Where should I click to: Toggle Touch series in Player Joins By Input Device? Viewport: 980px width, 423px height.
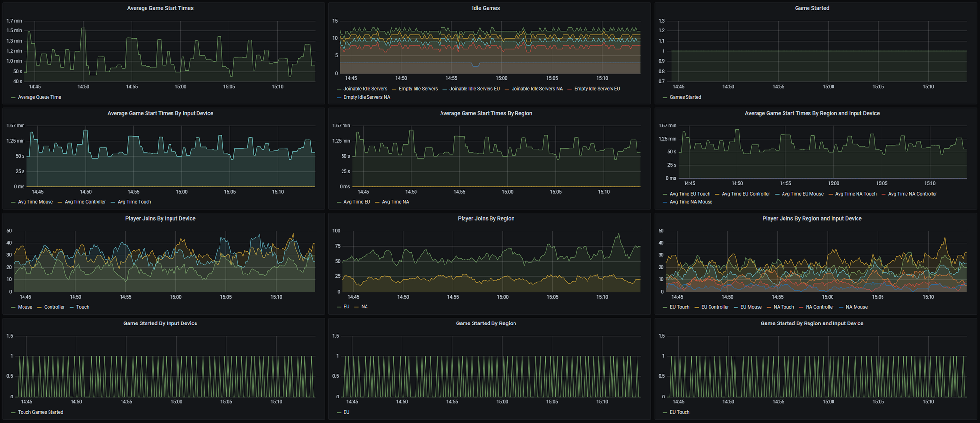click(83, 307)
